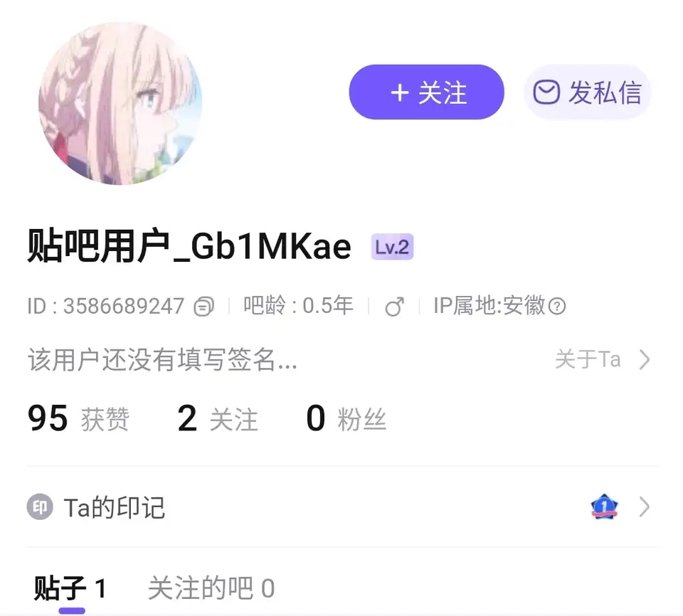Tap the plus sign on the 关注 button

coord(399,92)
